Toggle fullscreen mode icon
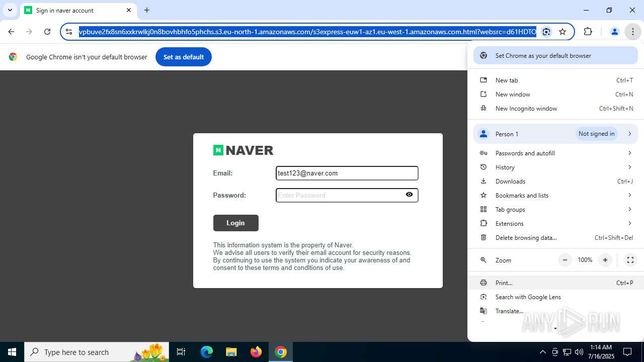Image resolution: width=644 pixels, height=362 pixels. coord(630,260)
